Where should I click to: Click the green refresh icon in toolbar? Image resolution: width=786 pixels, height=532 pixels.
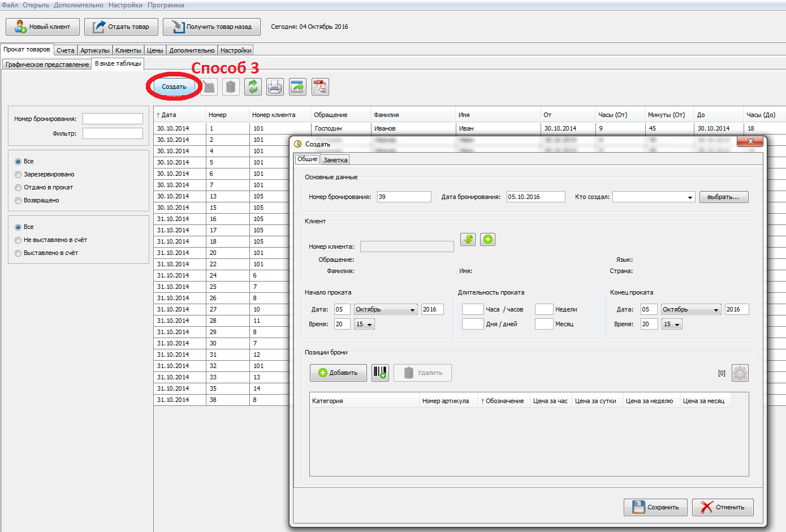(x=253, y=86)
